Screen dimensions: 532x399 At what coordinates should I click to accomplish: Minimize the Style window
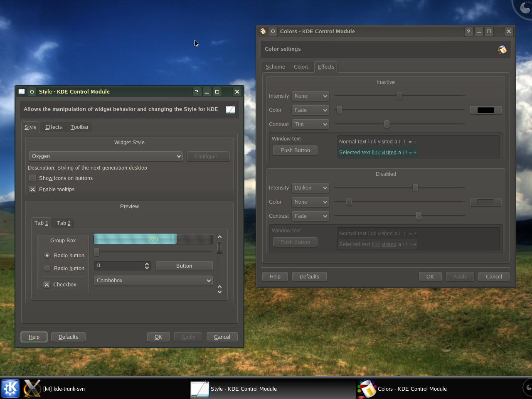tap(207, 92)
